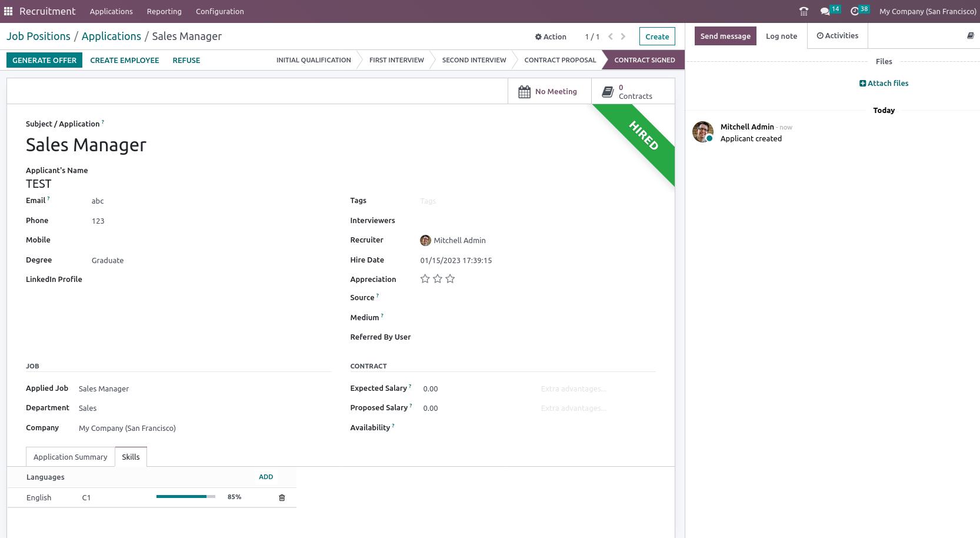Click the Contracts book icon
The height and width of the screenshot is (538, 980).
coord(608,92)
